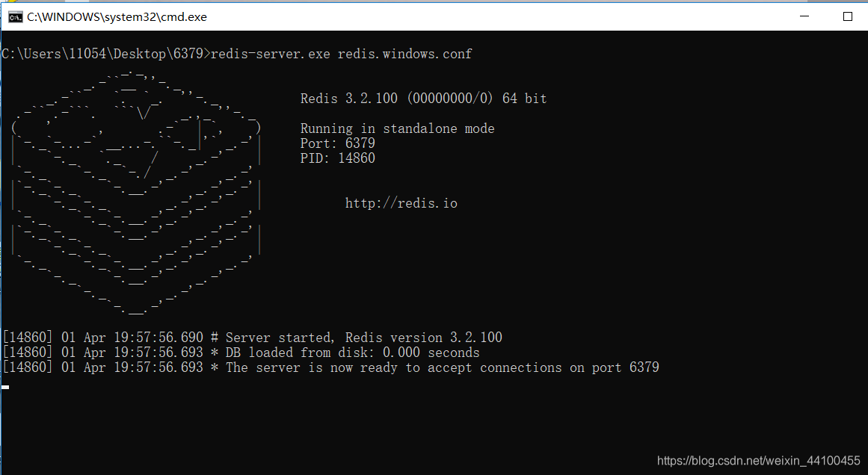The image size is (868, 475).
Task: Click the 'ready to accept connections' log line
Action: tap(331, 367)
